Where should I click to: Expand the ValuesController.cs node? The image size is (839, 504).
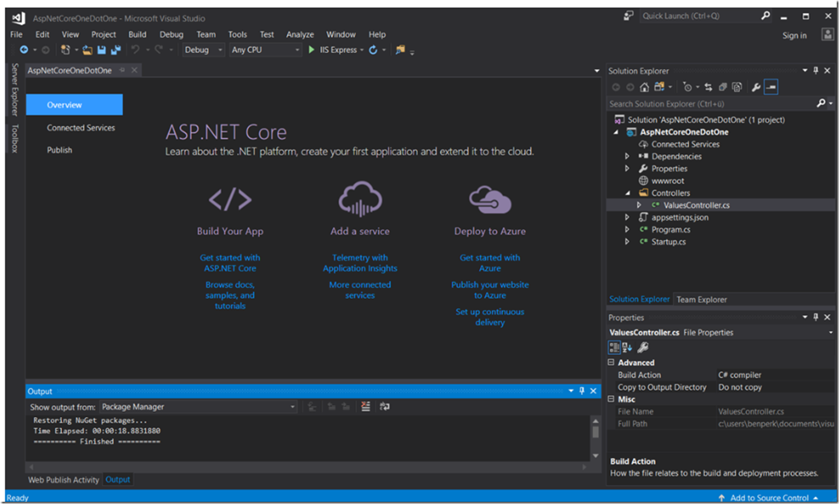coord(639,205)
